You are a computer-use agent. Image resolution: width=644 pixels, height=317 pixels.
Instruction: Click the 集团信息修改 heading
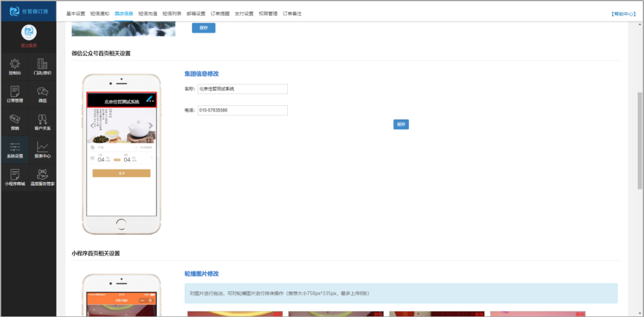201,74
